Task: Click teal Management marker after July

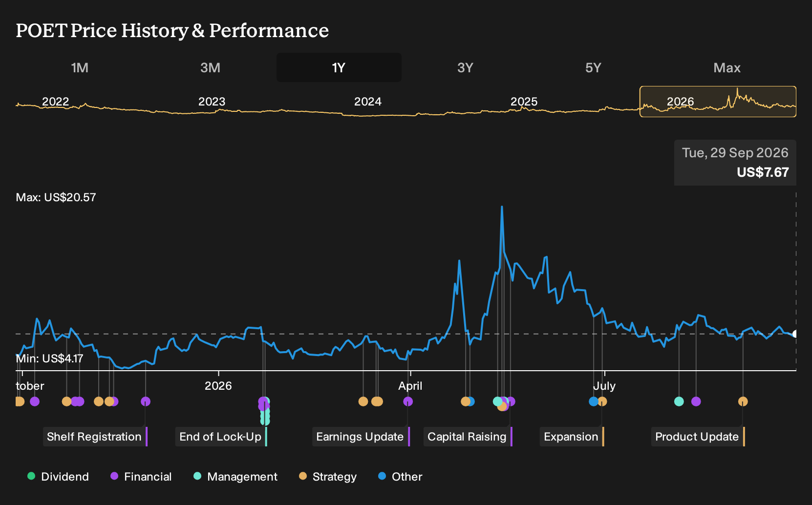Action: 679,401
